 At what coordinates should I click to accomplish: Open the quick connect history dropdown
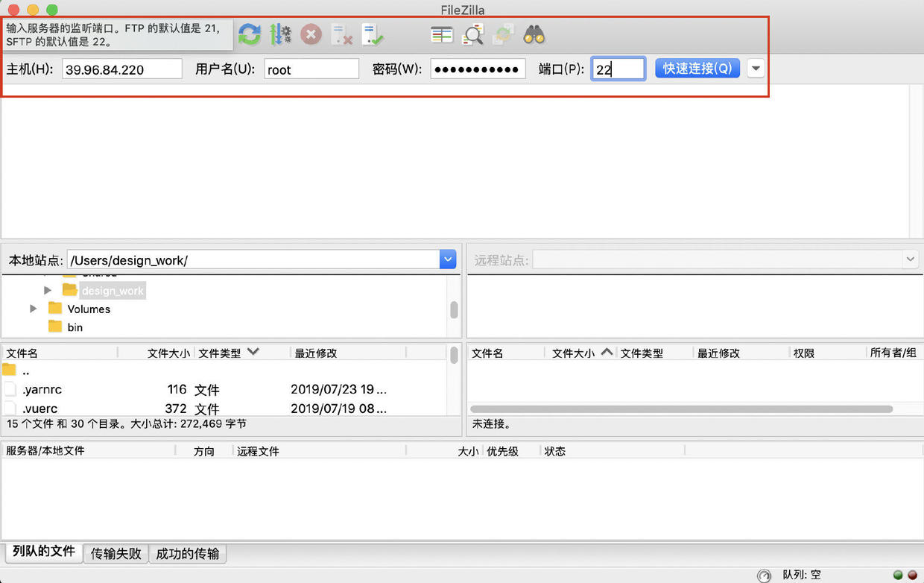(x=756, y=69)
